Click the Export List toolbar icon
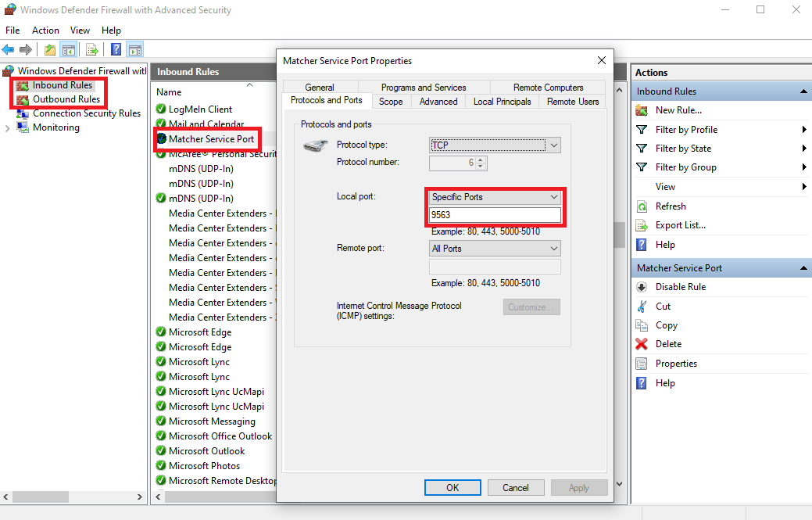The height and width of the screenshot is (520, 812). [91, 50]
